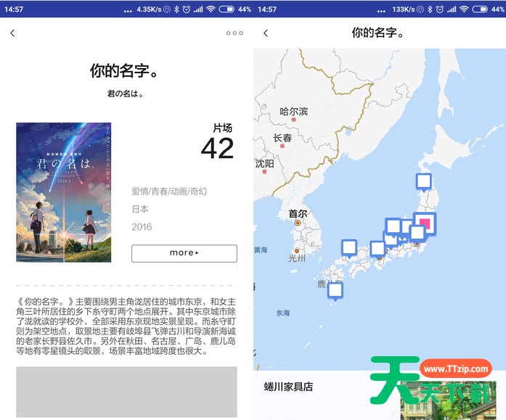Expand movie details with more button
506x420 pixels.
click(184, 253)
